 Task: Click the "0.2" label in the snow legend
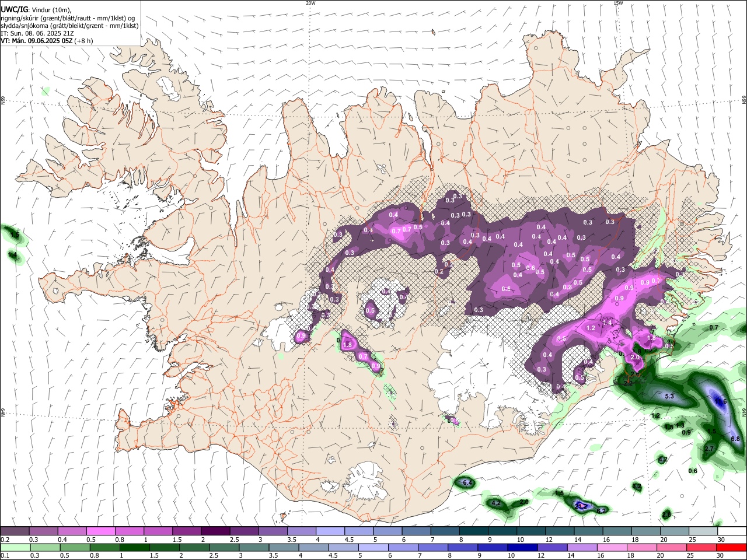(x=5, y=540)
